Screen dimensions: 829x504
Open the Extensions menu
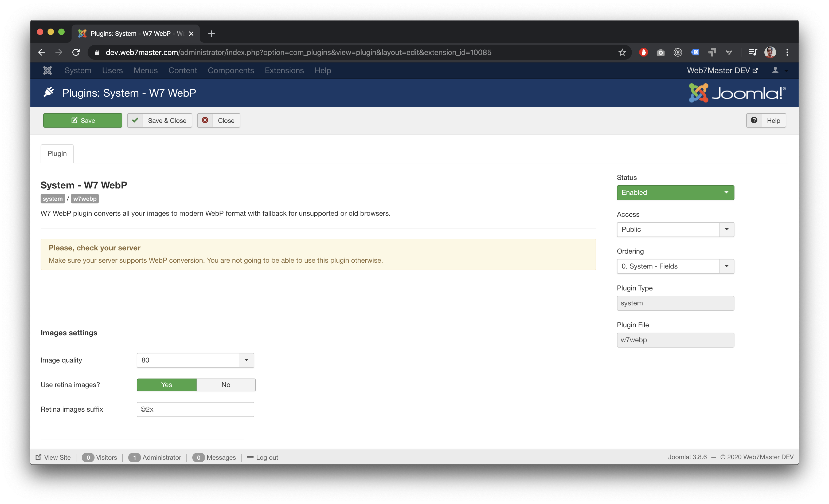[284, 70]
